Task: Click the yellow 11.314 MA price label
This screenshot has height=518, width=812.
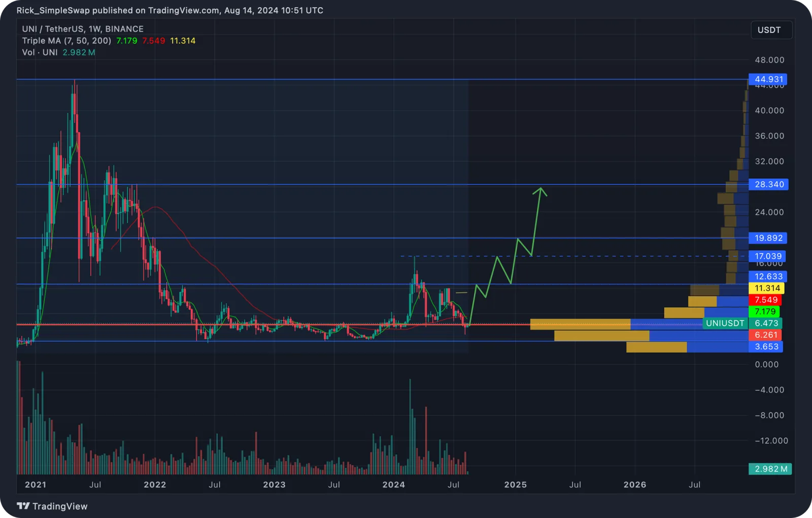Action: click(766, 288)
